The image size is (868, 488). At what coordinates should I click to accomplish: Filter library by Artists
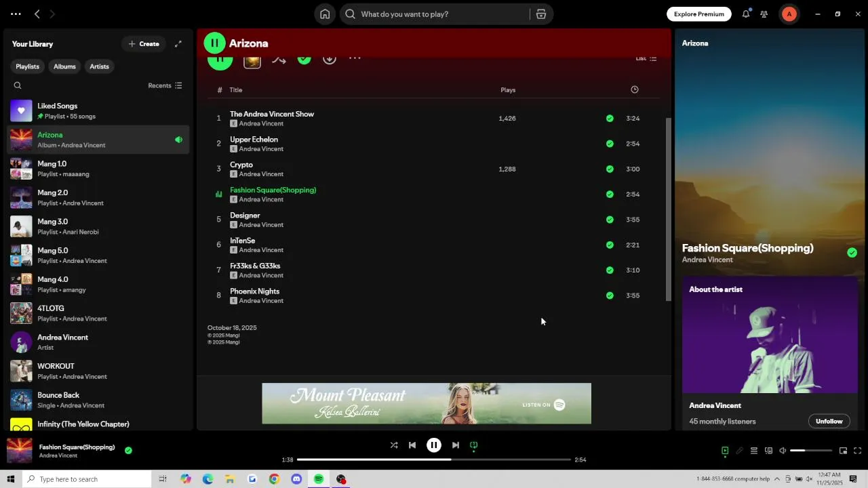pyautogui.click(x=99, y=66)
